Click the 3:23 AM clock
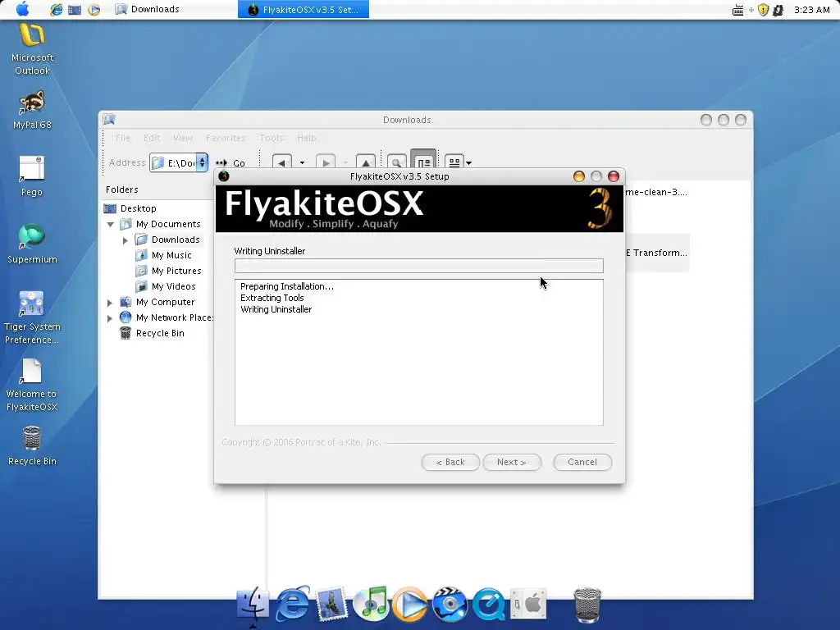 pos(811,10)
